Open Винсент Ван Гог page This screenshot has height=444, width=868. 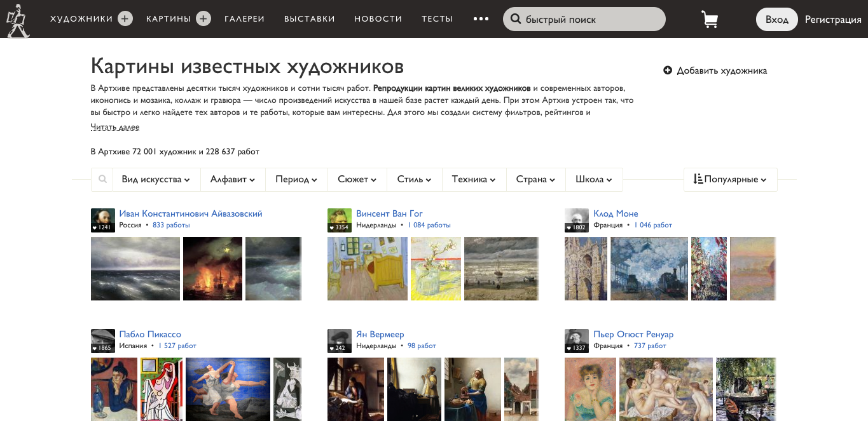(389, 213)
